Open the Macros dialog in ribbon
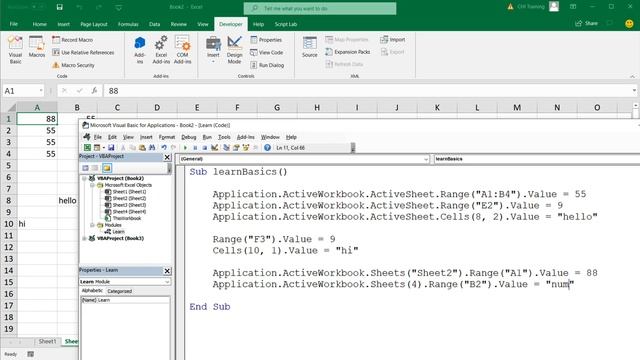This screenshot has height=360, width=640. coord(37,47)
